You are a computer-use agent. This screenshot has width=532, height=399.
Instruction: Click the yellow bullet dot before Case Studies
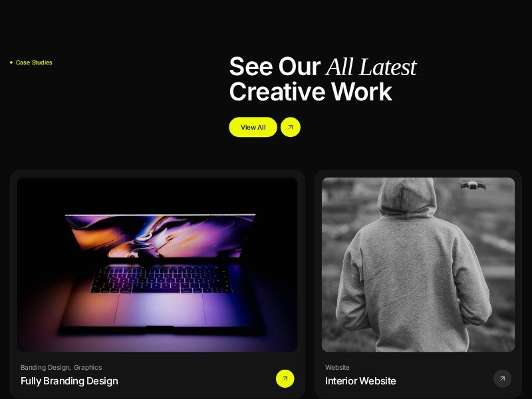click(x=11, y=63)
